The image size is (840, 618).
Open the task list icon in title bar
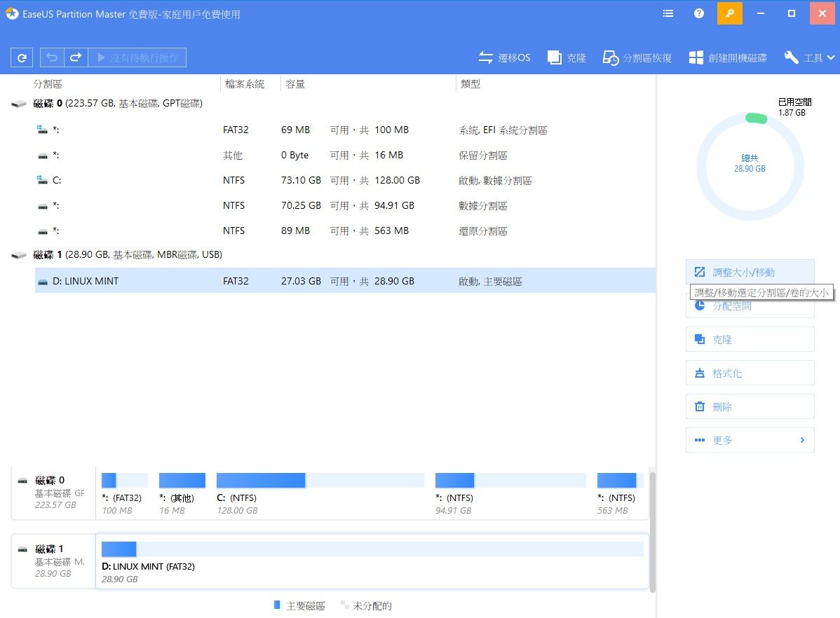click(x=668, y=13)
